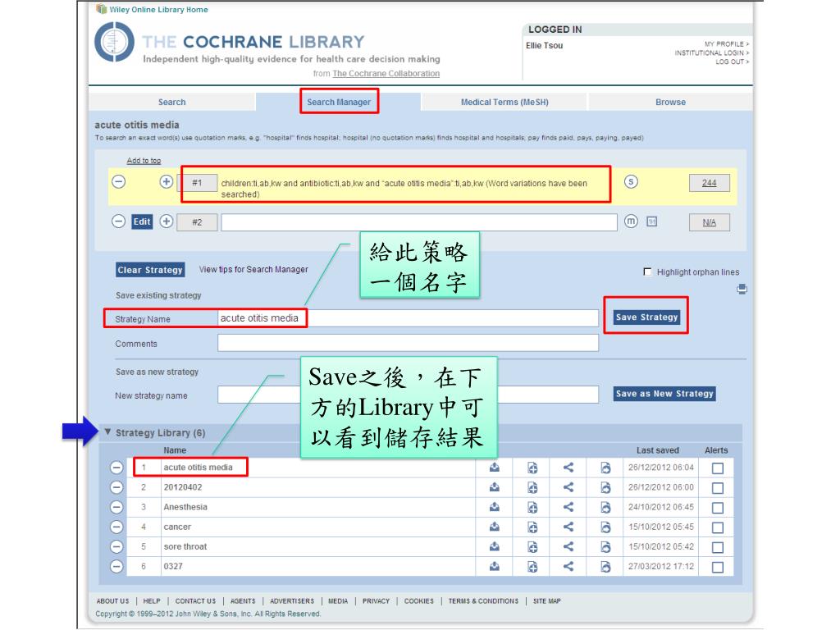Delete saved strategy acute otitis media
This screenshot has height=630, width=840.
coord(116,468)
